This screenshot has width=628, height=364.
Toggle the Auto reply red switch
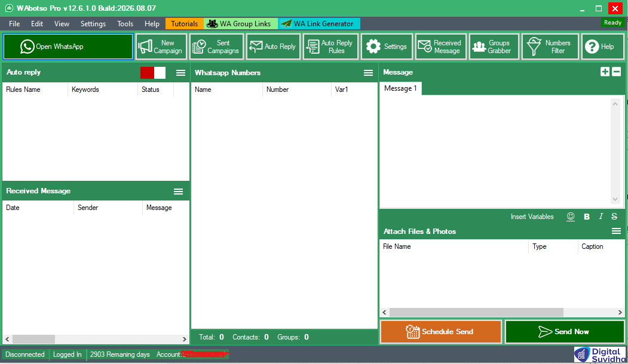coord(153,73)
